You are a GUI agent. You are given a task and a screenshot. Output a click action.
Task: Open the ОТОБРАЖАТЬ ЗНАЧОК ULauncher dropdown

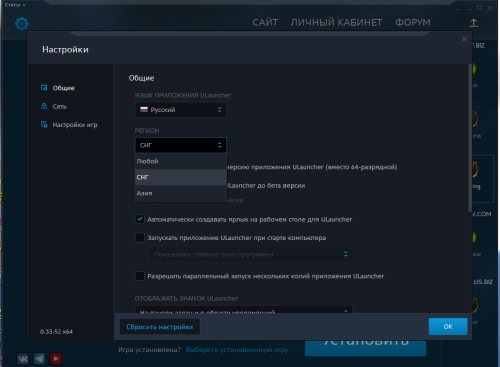click(243, 310)
